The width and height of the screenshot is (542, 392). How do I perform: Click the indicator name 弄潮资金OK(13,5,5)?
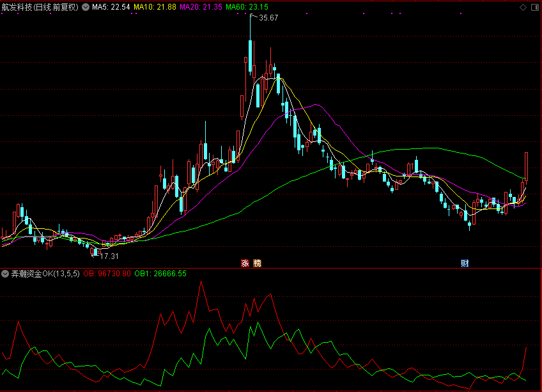pyautogui.click(x=45, y=274)
